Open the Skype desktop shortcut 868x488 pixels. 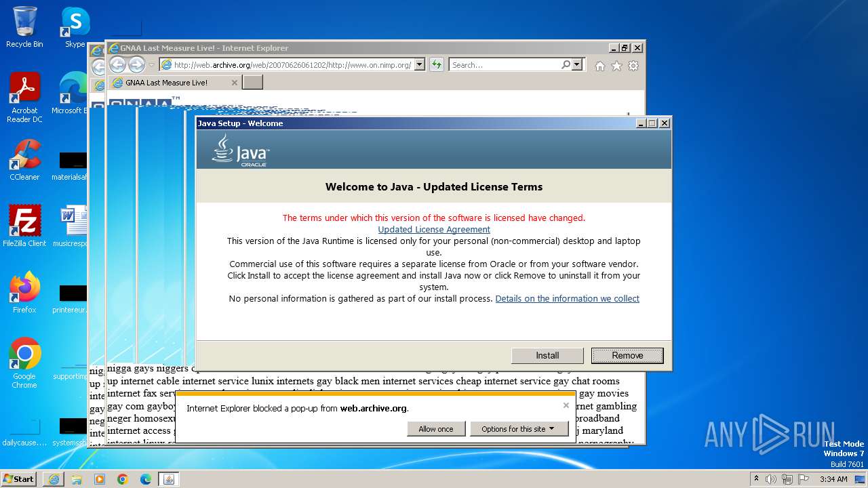point(75,27)
